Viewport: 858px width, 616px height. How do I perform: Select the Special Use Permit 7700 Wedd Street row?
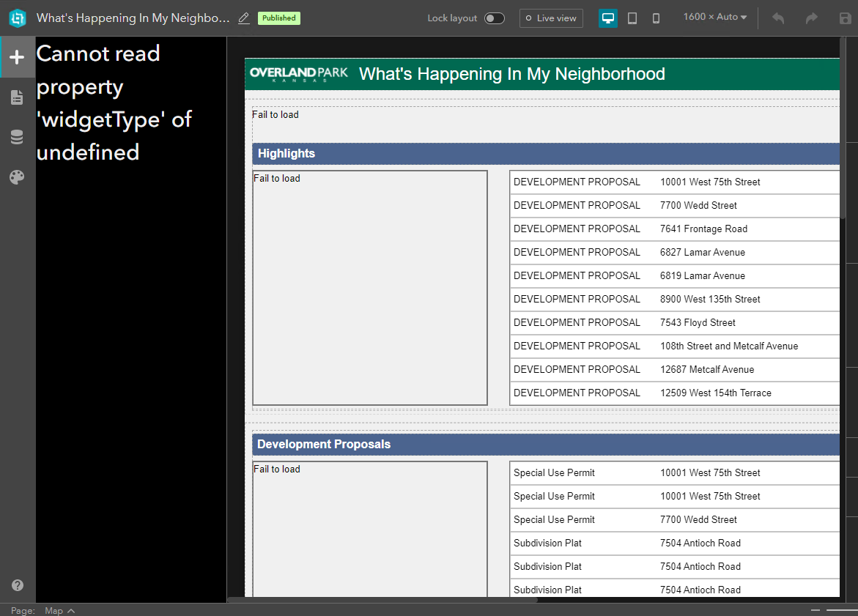tap(674, 520)
